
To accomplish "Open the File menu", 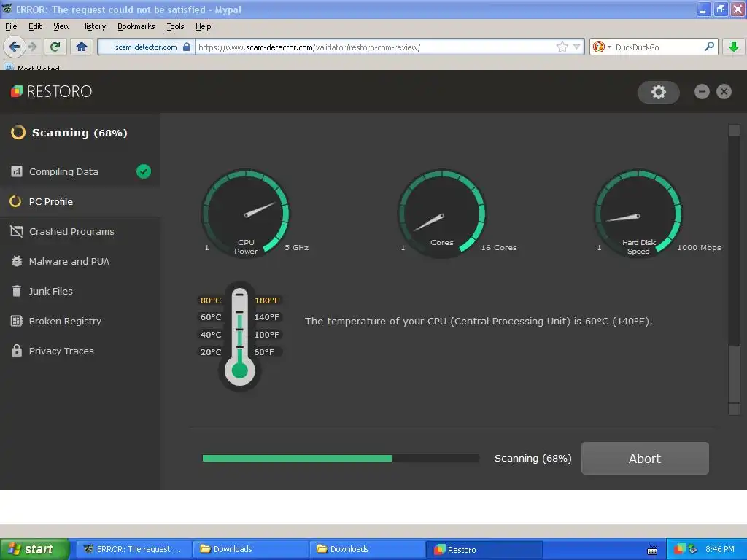I will coord(11,26).
